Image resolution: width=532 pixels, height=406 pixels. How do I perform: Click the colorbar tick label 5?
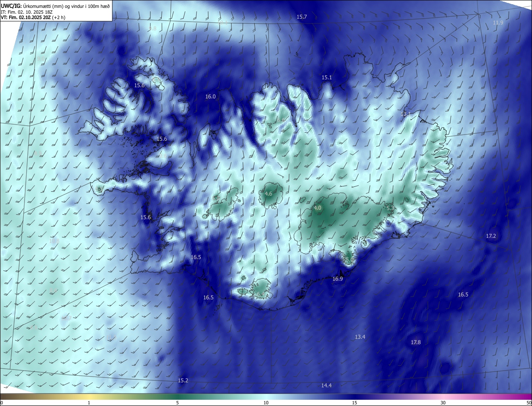pos(177,403)
